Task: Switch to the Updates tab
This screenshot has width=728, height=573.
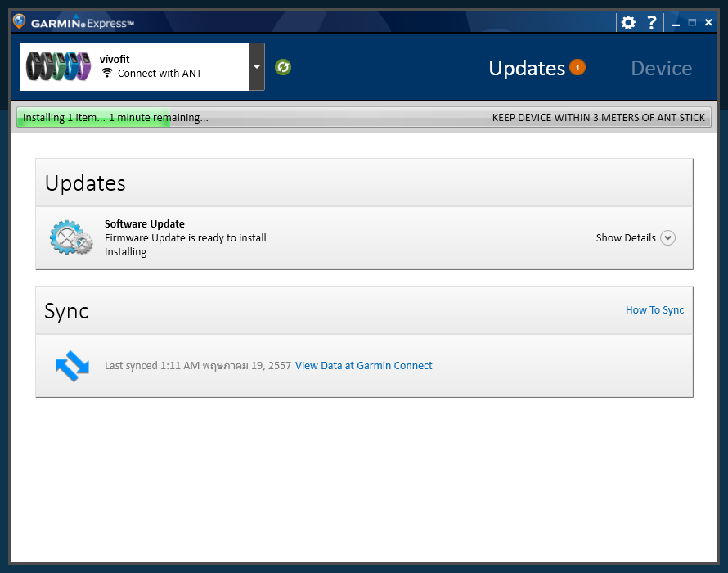Action: [527, 68]
